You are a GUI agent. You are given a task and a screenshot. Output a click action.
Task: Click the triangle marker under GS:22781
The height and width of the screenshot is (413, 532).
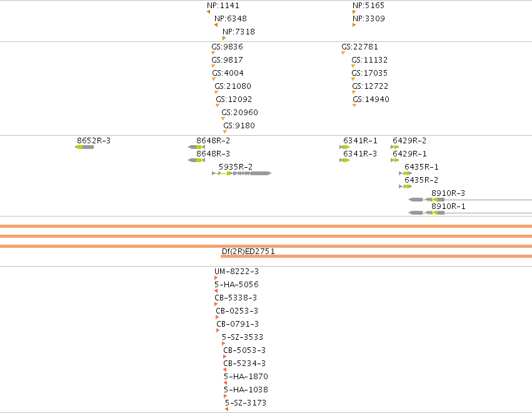pyautogui.click(x=343, y=53)
